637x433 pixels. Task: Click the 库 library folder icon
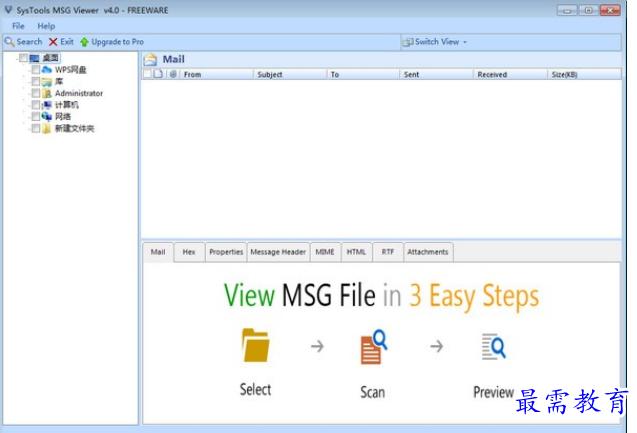[x=47, y=82]
